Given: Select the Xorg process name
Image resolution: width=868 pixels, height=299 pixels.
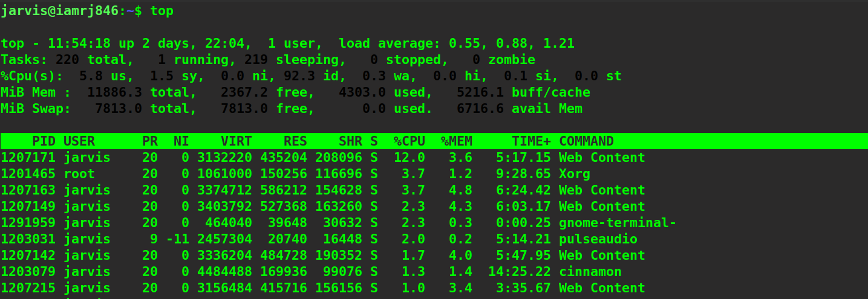Looking at the screenshot, I should coord(574,174).
